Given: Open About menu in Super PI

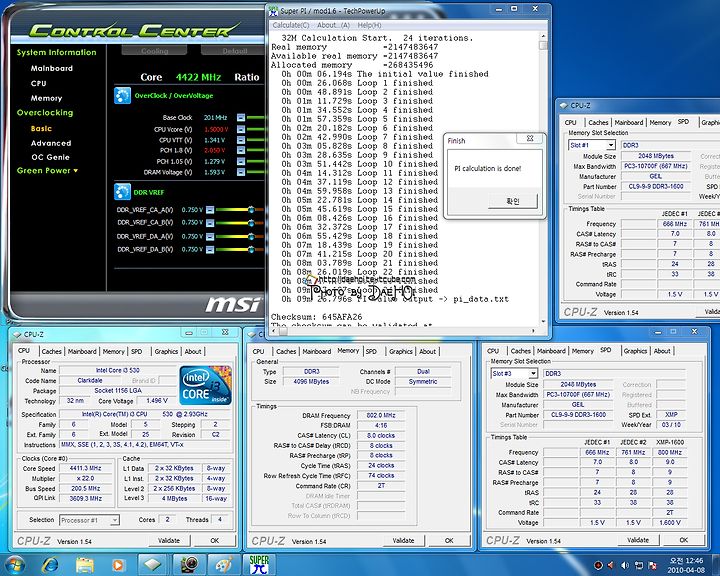Looking at the screenshot, I should tap(333, 25).
